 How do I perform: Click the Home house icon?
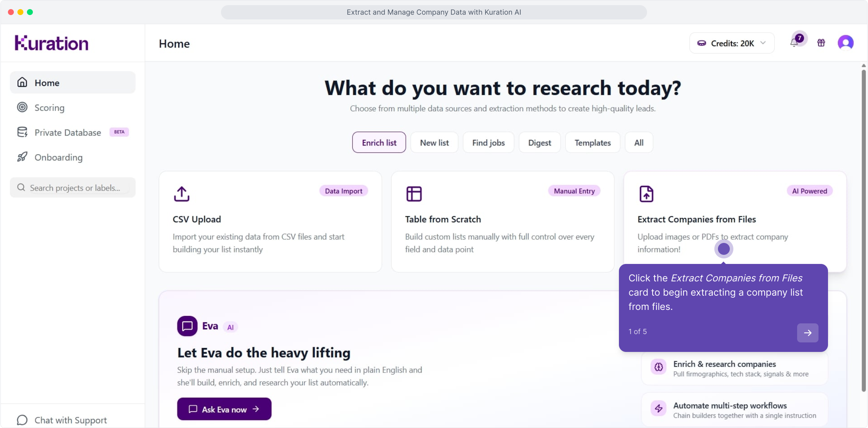tap(22, 82)
